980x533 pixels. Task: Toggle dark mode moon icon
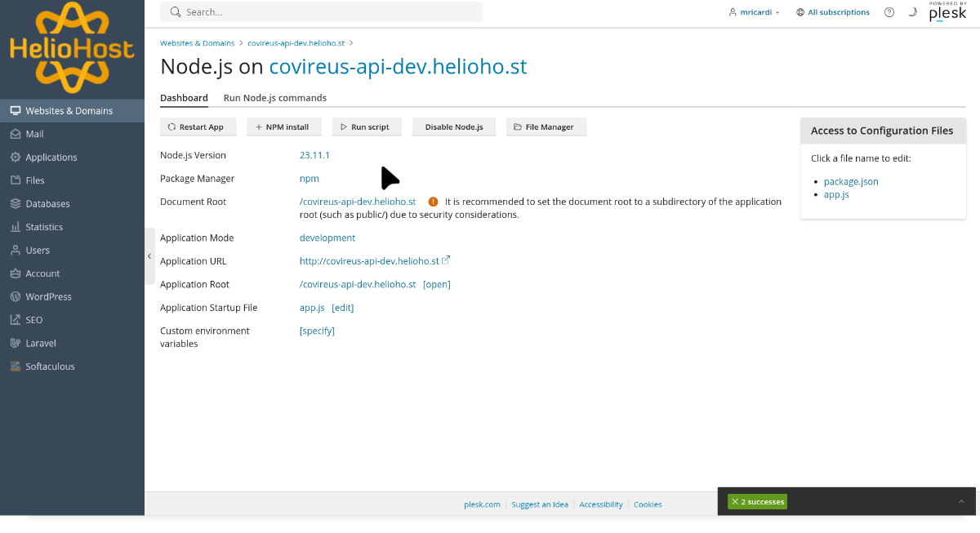click(x=912, y=12)
